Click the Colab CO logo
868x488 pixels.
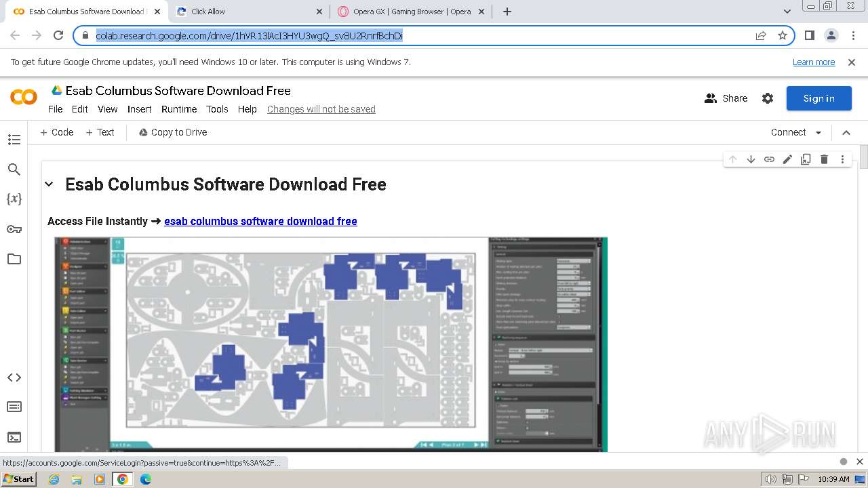[x=24, y=98]
